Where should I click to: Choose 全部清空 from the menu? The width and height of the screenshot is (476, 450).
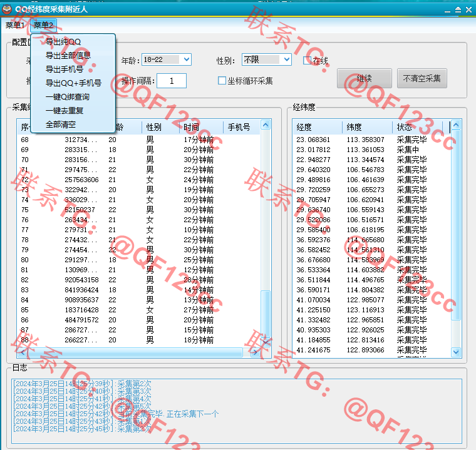[61, 125]
